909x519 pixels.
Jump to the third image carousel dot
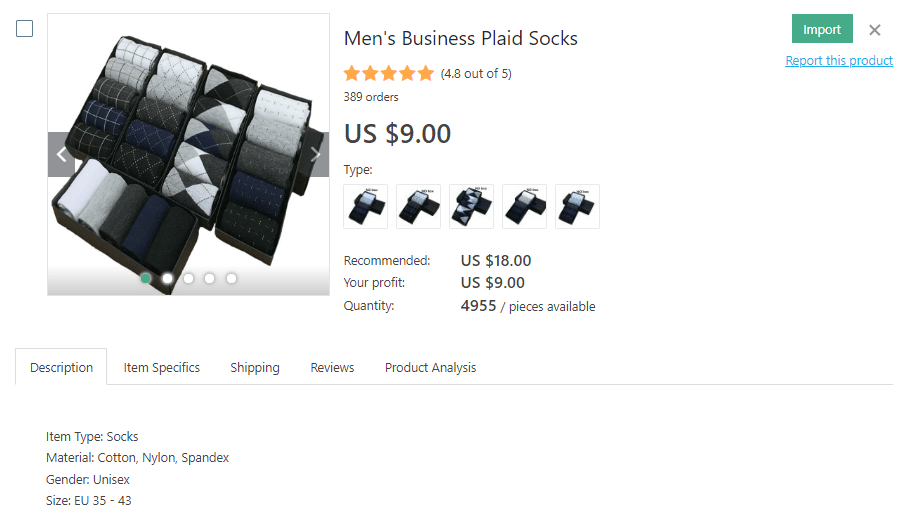[188, 278]
